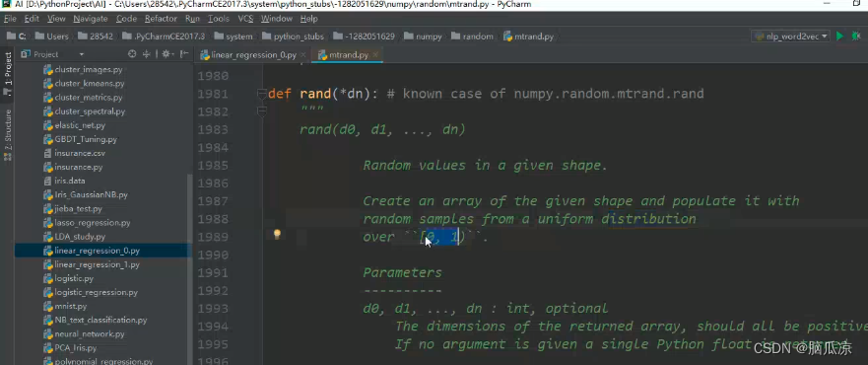Start debugging with the bug icon

(x=856, y=36)
